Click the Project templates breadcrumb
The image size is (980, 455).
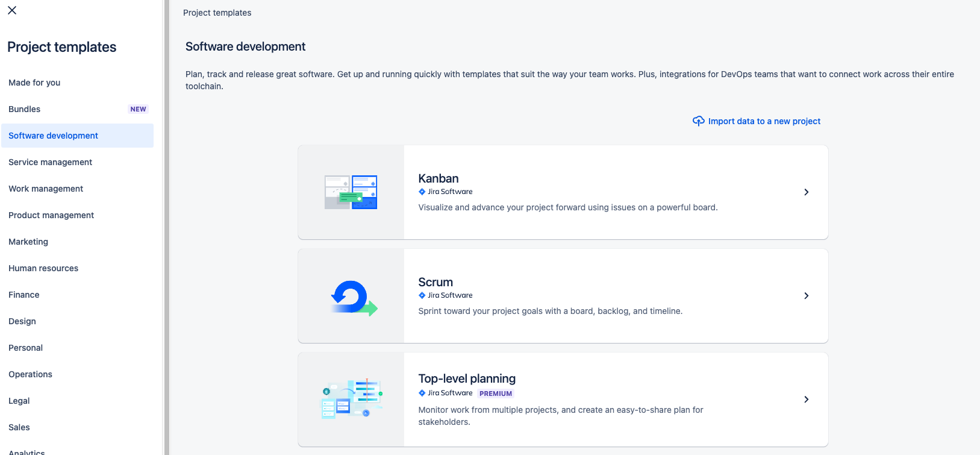[217, 13]
